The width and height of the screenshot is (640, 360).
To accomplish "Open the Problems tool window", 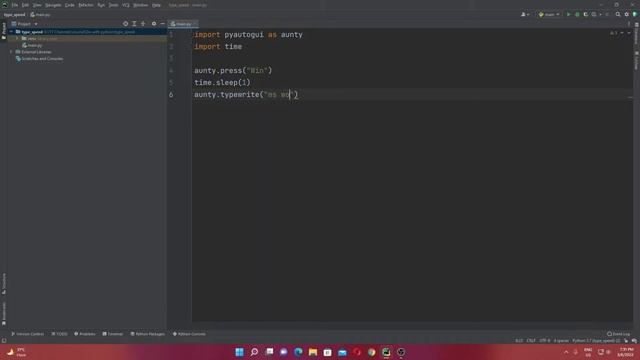I will [x=84, y=334].
